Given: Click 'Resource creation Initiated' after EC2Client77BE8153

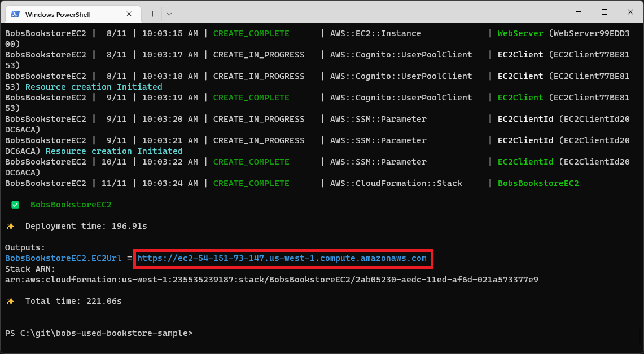Looking at the screenshot, I should coord(94,87).
